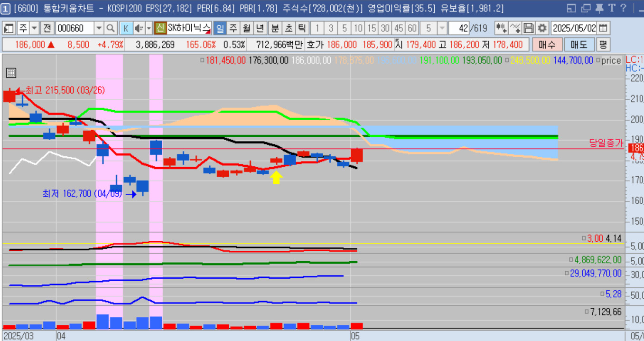
Task: Toggle the blue K button
Action: (x=125, y=28)
